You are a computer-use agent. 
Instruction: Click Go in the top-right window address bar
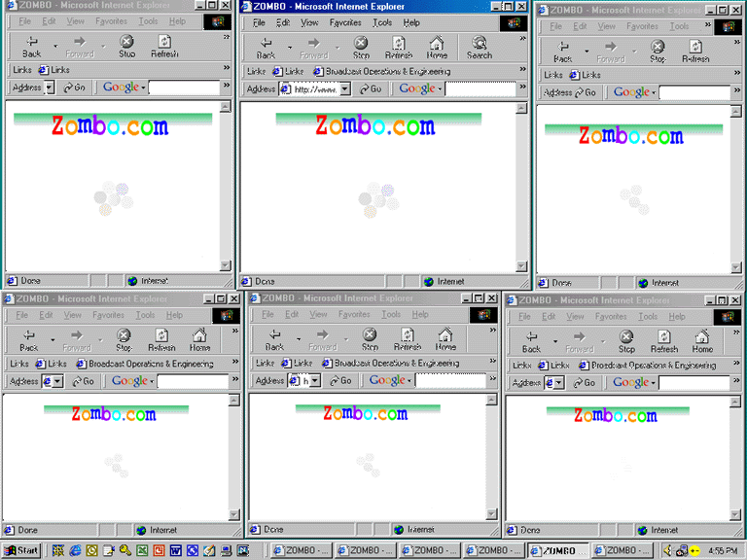pos(586,92)
